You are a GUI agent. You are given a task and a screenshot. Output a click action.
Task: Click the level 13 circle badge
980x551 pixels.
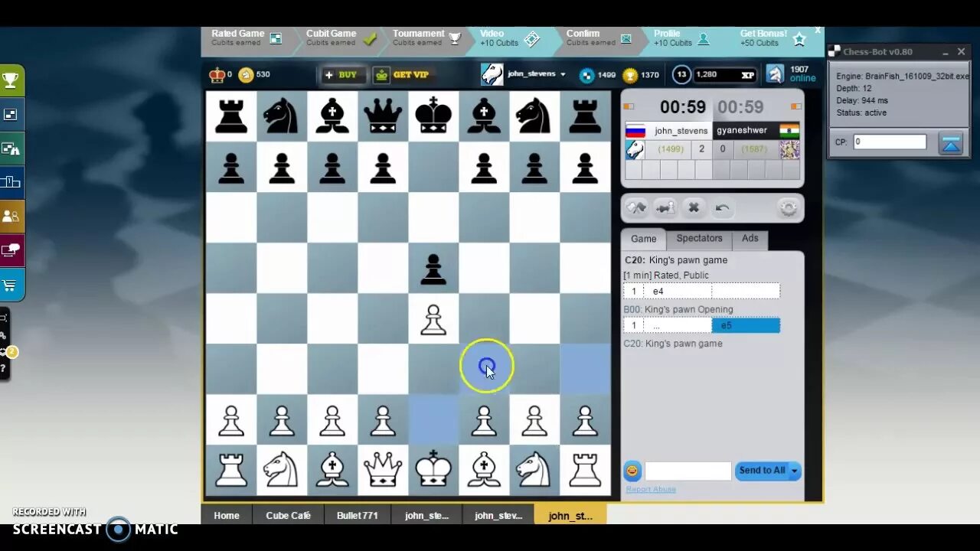(681, 74)
